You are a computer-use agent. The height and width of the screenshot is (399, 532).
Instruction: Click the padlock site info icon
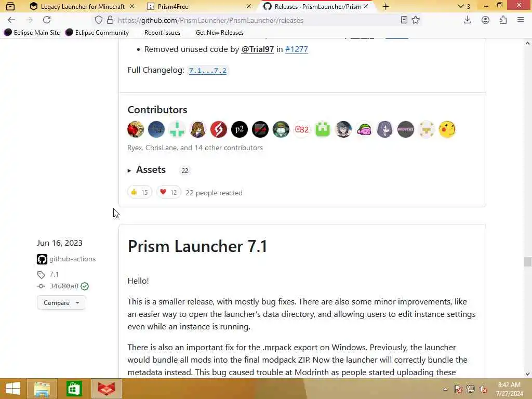(110, 20)
